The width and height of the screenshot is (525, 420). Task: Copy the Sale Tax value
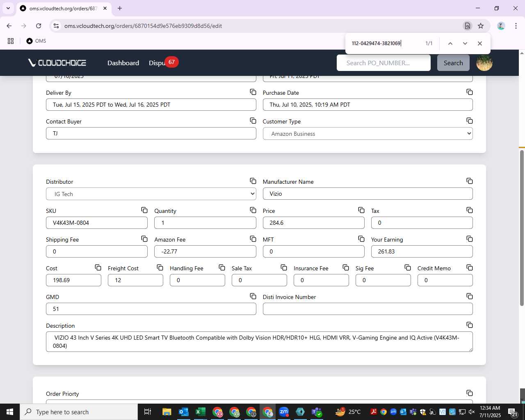(x=284, y=267)
